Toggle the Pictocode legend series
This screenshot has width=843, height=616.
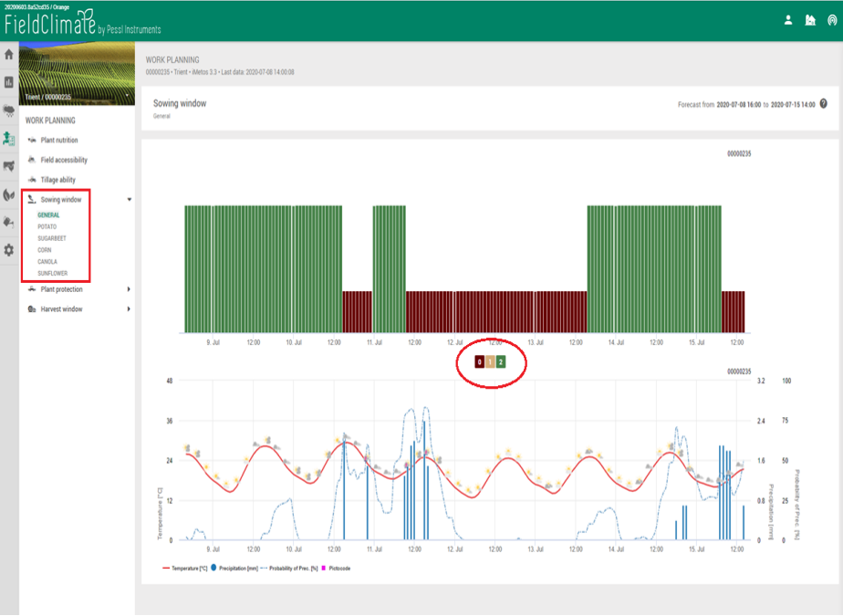336,569
